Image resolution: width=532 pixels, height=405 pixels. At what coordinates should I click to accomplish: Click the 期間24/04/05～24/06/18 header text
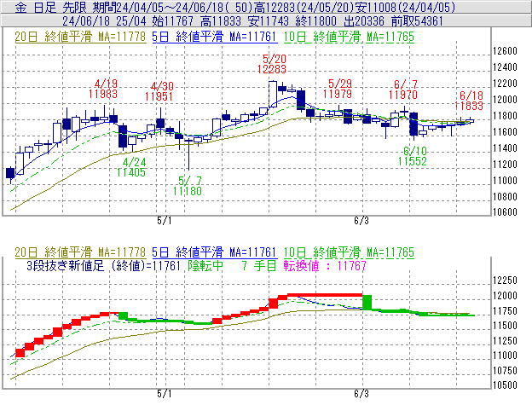click(173, 8)
